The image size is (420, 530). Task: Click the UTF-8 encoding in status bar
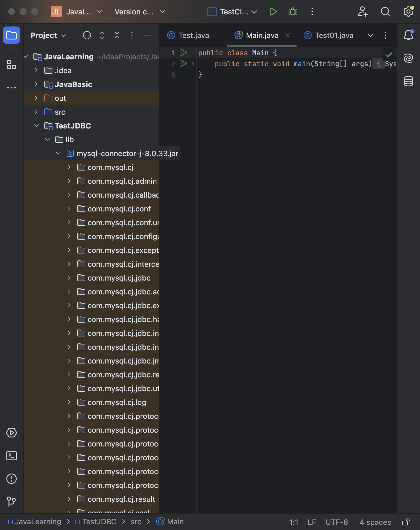336,522
